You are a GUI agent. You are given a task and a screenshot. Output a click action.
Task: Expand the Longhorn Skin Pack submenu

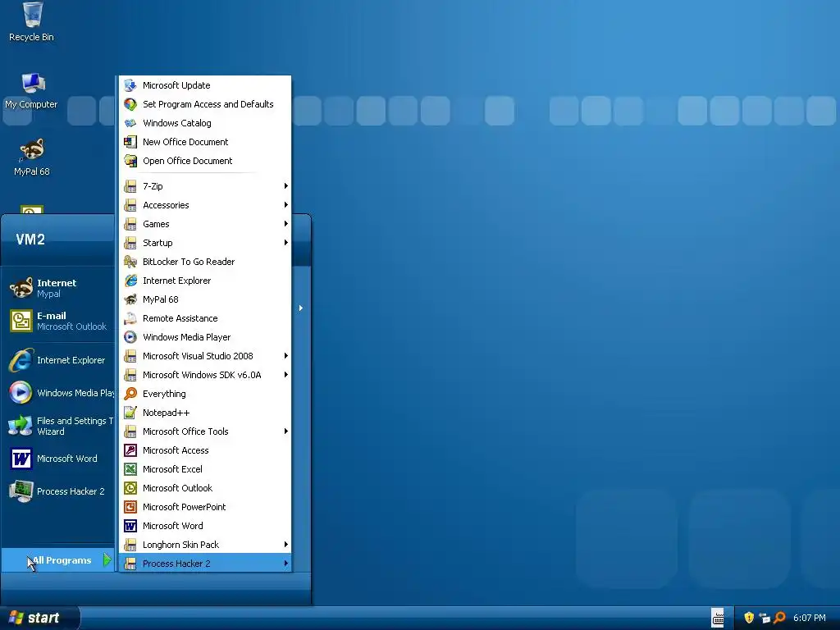(x=206, y=545)
